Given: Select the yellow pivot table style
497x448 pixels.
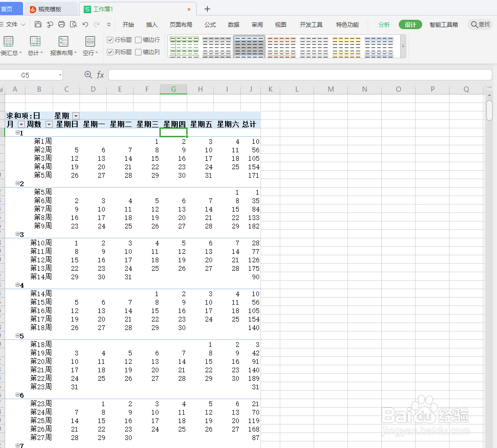Looking at the screenshot, I should point(347,47).
